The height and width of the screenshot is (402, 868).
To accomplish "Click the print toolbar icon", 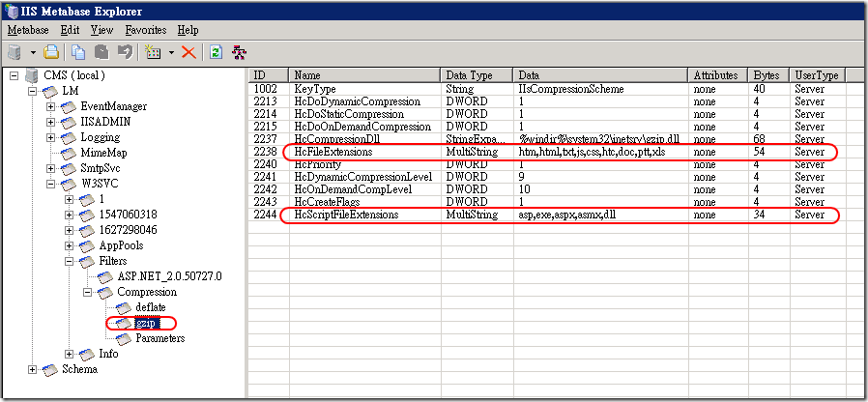I will pos(51,51).
